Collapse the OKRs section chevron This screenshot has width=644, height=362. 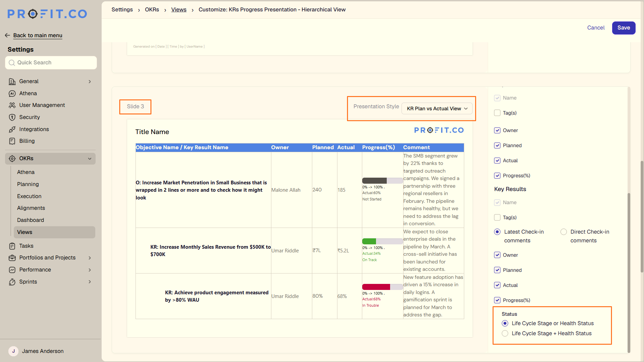click(x=90, y=159)
